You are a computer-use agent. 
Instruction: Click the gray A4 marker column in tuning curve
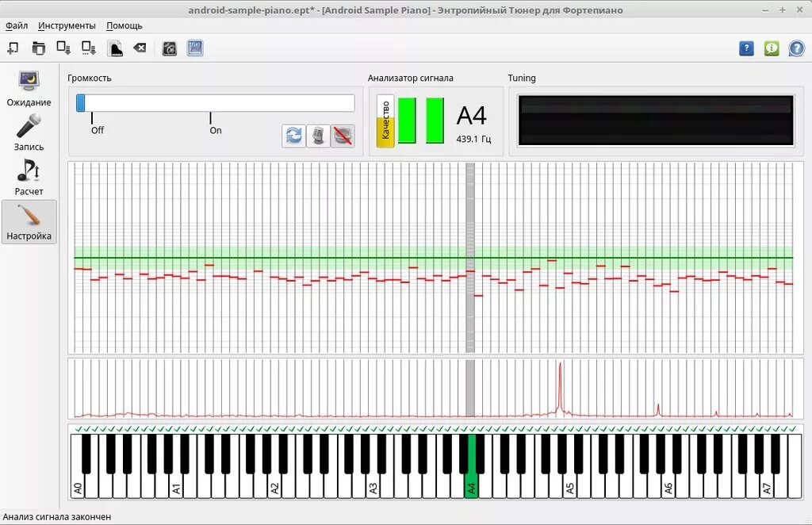(470, 258)
